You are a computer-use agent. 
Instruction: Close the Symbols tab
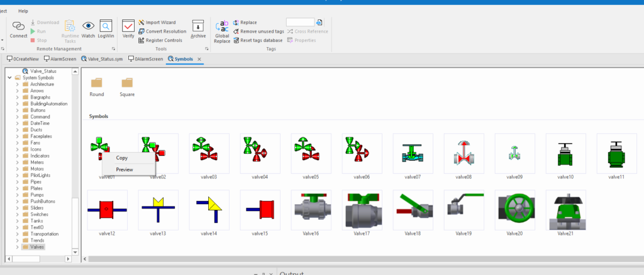199,59
